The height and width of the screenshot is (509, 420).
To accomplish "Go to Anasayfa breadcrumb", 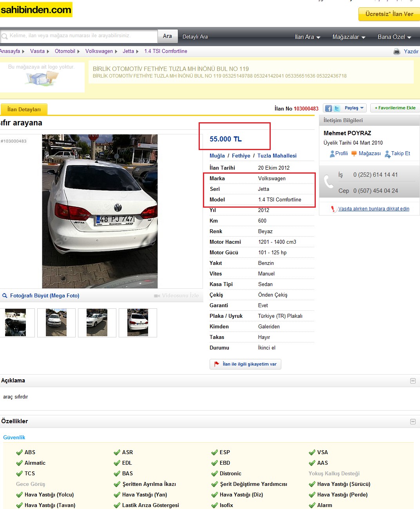I will click(10, 51).
